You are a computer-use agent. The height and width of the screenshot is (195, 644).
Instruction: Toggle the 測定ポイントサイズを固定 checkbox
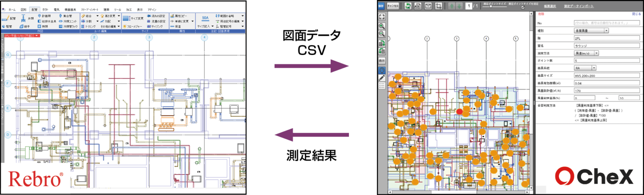[522, 7]
